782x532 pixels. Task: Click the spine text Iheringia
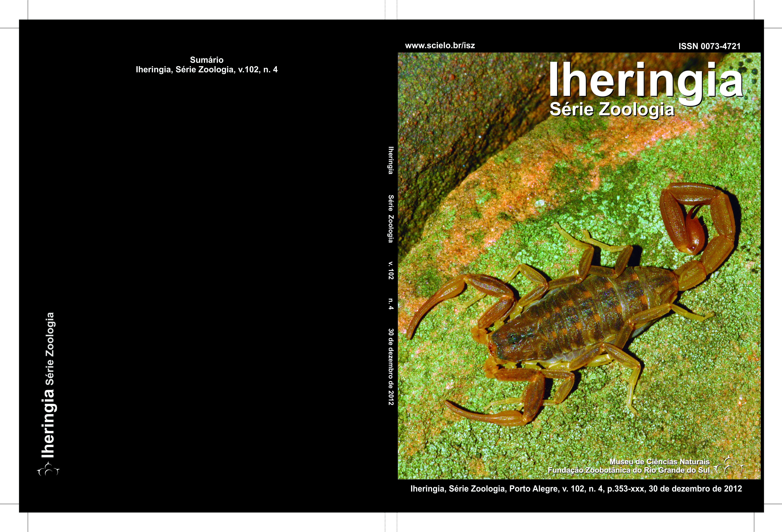[391, 160]
